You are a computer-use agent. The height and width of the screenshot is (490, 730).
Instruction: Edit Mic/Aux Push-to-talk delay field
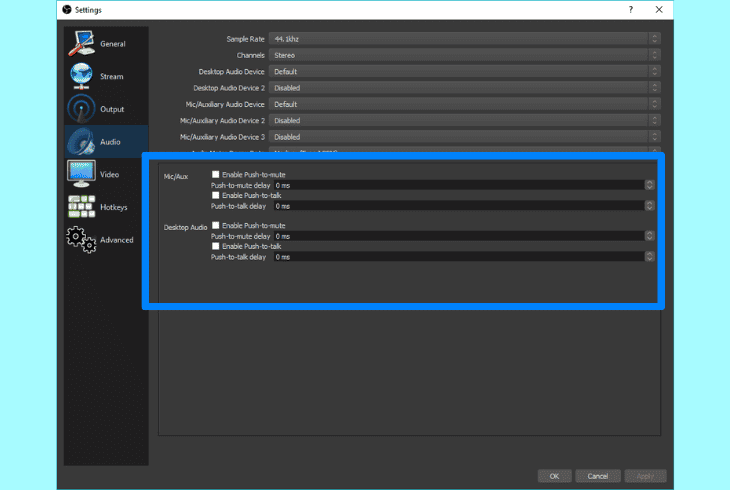(459, 205)
